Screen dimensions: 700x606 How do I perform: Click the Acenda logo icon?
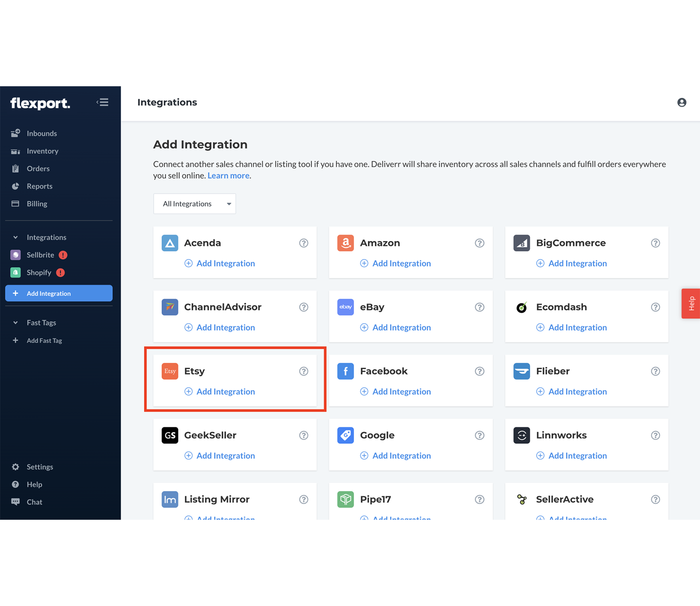point(170,243)
